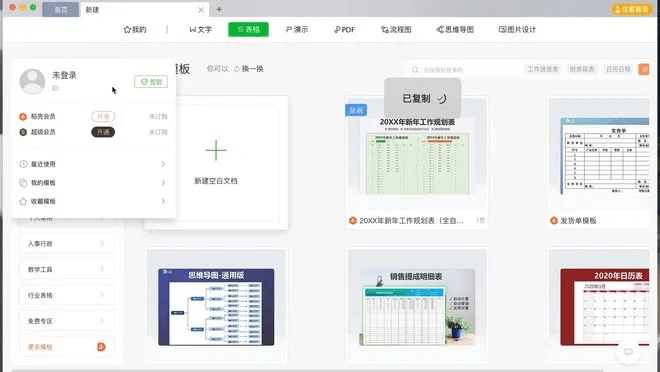Select the 图片设计 category
Screen dimensions: 660x372
[x=517, y=29]
